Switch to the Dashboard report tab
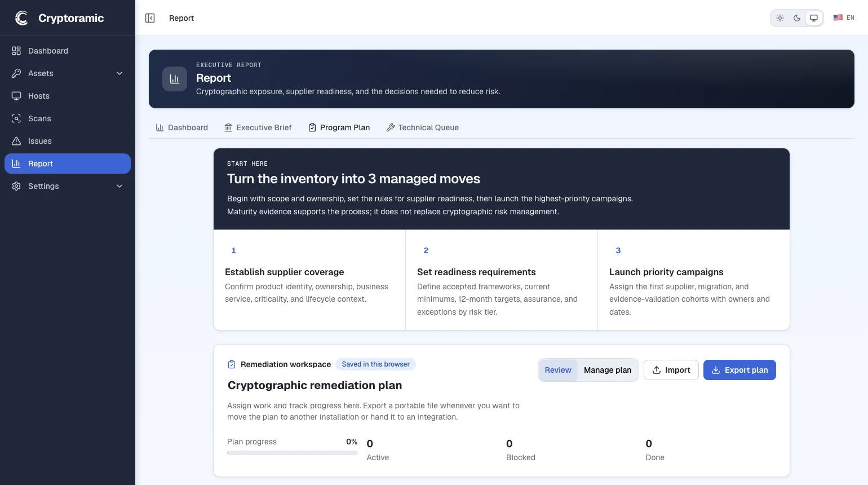 181,127
